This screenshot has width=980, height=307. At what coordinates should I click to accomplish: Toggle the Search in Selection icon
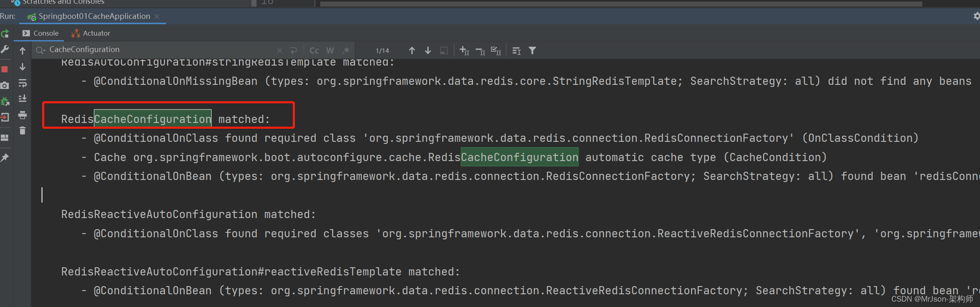click(x=444, y=50)
